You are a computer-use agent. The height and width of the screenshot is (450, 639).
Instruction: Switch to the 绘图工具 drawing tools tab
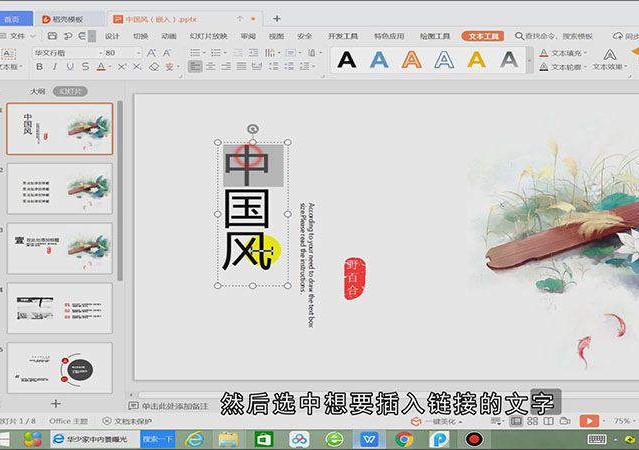435,36
